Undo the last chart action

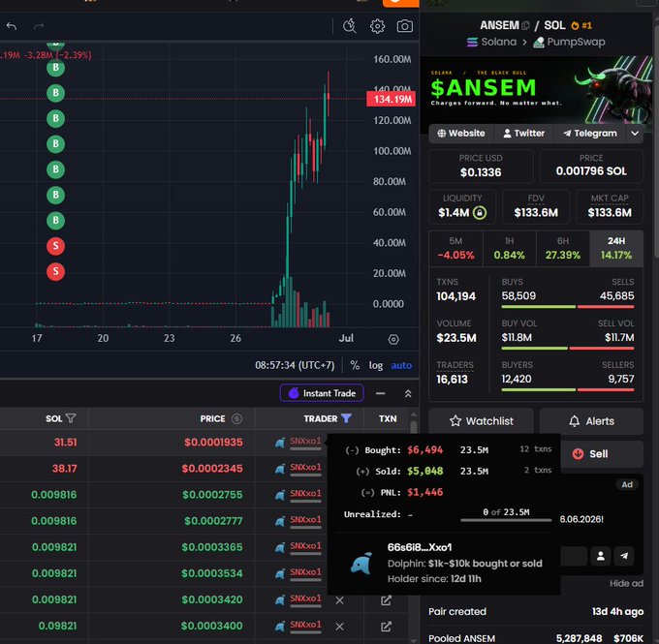coord(12,26)
